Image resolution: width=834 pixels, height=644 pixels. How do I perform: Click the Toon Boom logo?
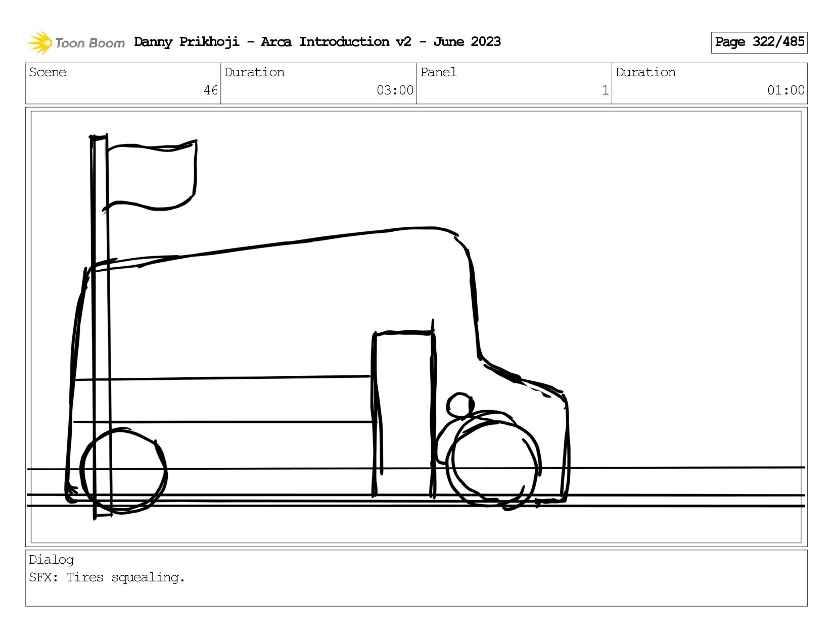point(76,42)
